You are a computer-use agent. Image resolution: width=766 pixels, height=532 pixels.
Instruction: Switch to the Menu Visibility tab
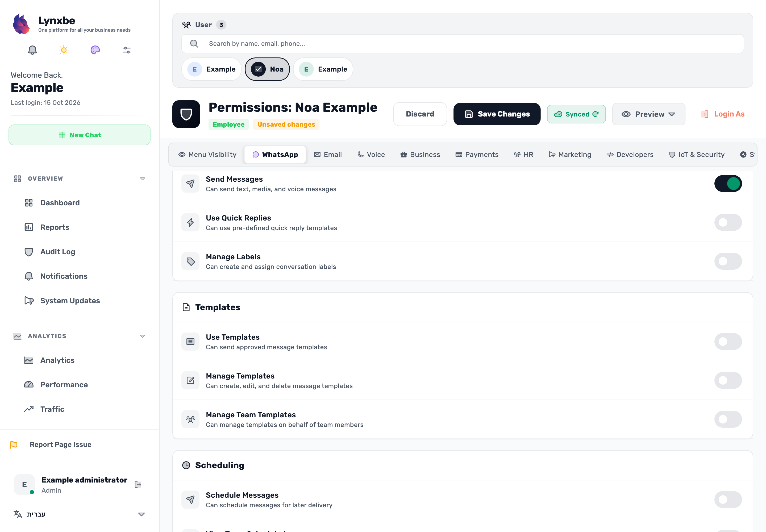point(207,155)
